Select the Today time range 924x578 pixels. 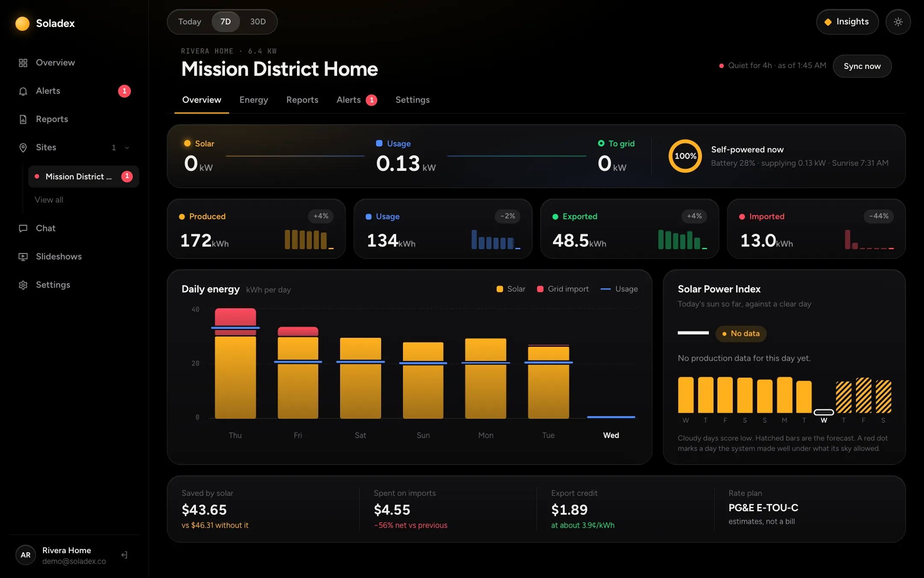click(x=190, y=22)
